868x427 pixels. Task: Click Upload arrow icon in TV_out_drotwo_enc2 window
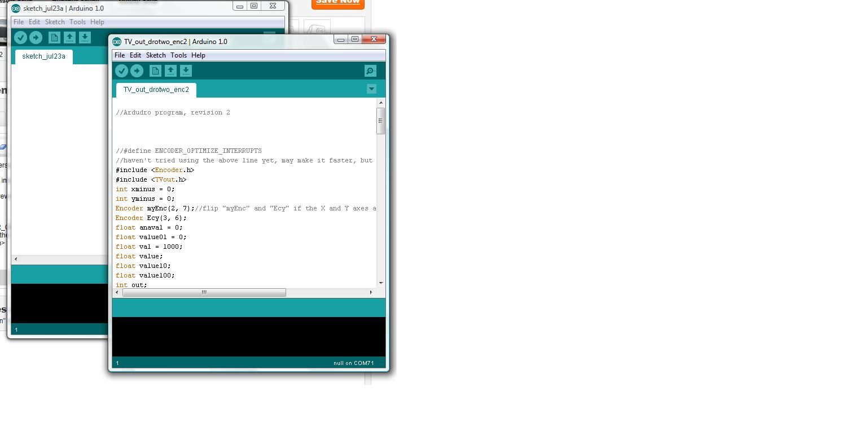[x=137, y=71]
